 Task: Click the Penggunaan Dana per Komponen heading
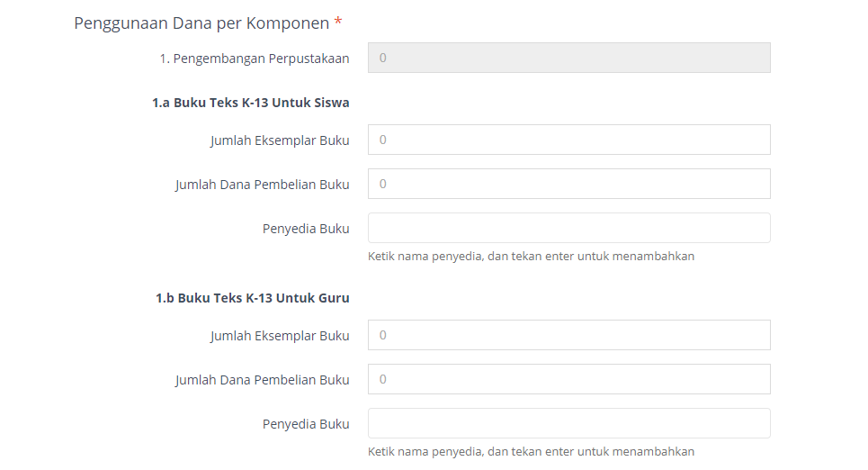pos(201,23)
